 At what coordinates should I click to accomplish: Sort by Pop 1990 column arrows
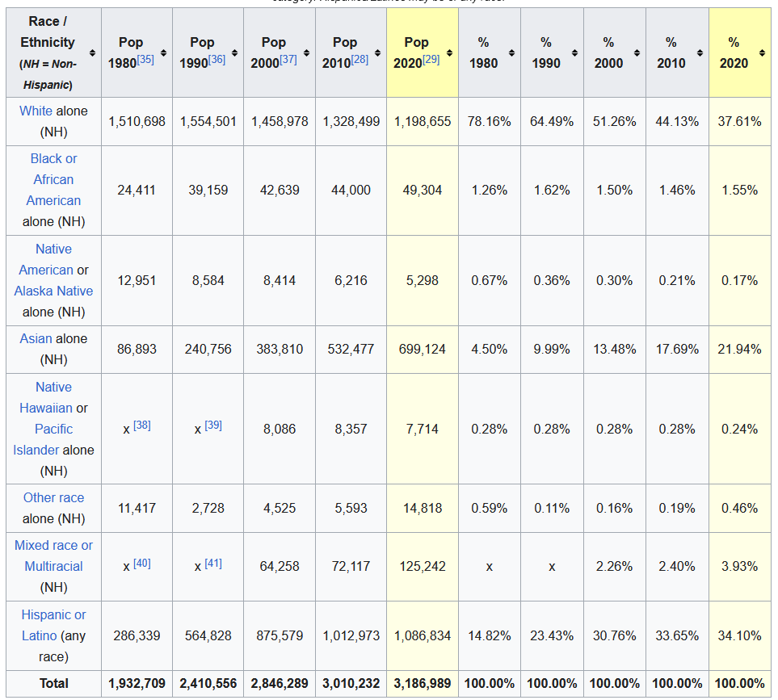(x=234, y=53)
